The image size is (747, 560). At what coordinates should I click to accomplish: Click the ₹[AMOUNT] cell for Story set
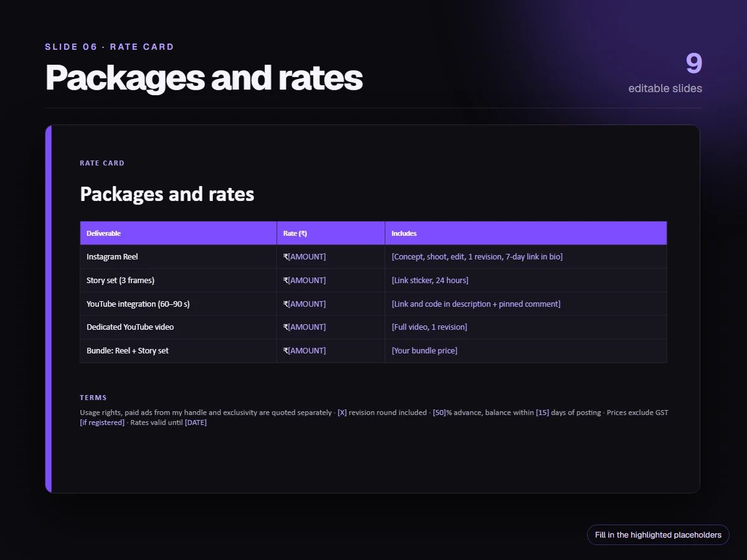click(331, 281)
